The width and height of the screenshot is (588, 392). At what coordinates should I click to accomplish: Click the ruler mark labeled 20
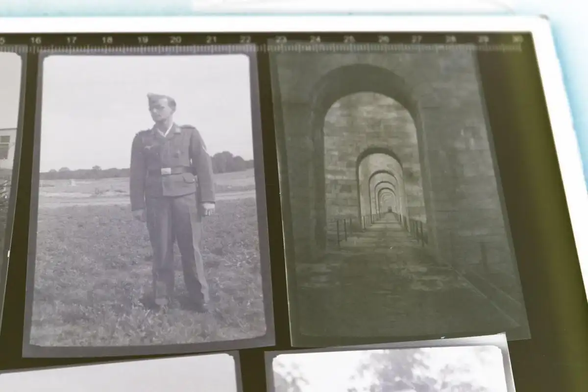[x=176, y=40]
